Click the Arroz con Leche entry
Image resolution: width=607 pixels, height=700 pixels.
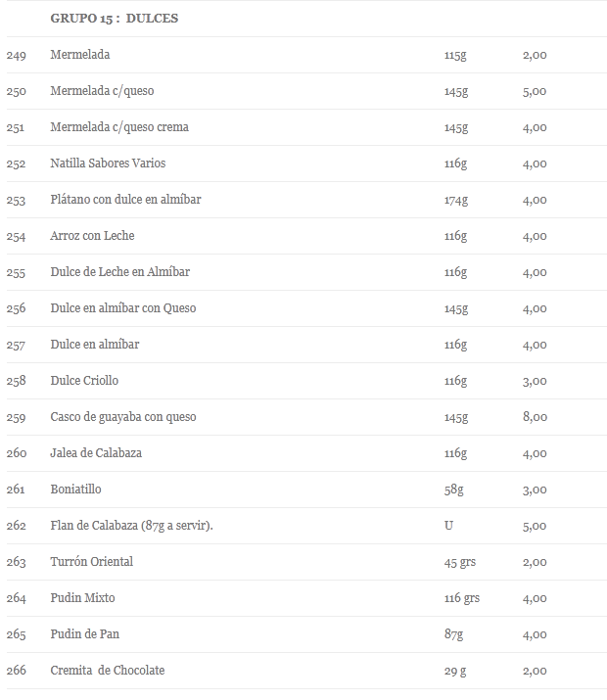pos(92,235)
